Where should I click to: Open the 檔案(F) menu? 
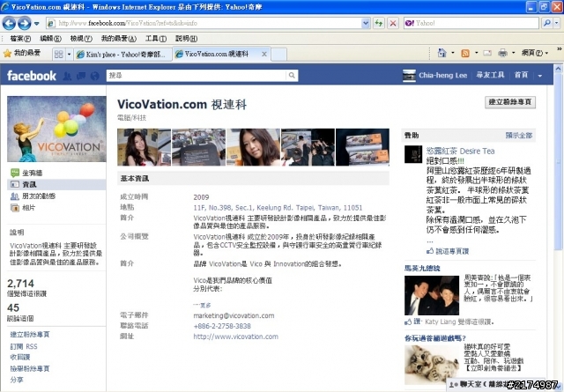[20, 39]
